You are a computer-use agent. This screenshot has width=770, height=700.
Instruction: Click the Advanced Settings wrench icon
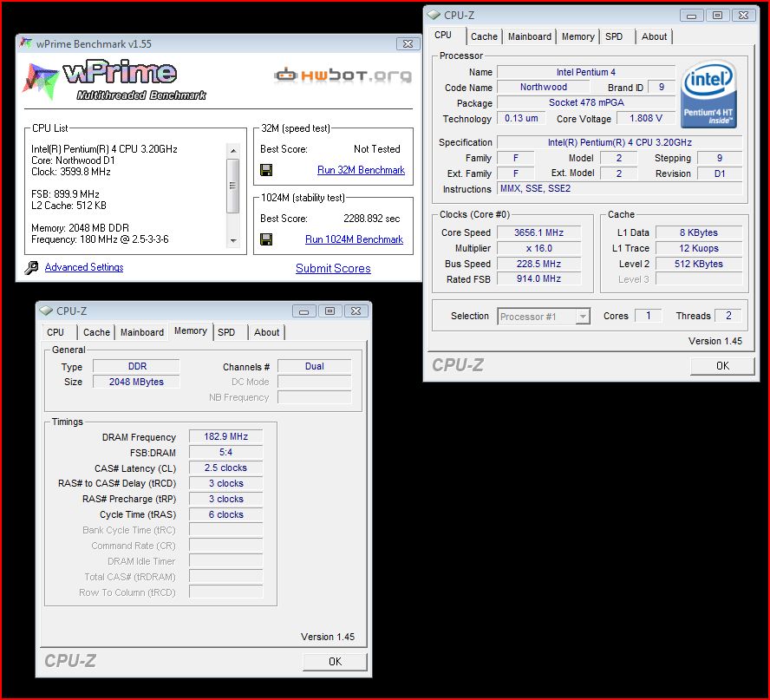coord(31,268)
